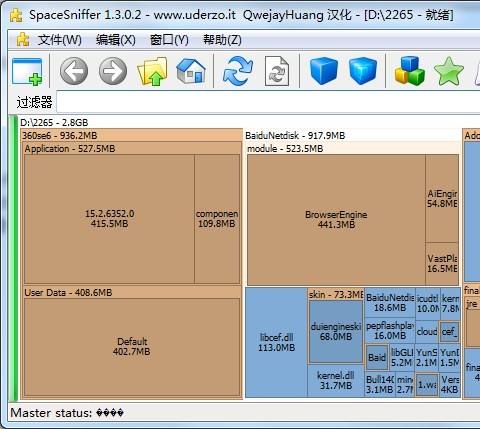480x429 pixels.
Task: Click the module - 523.5MB folder header
Action: (x=353, y=149)
